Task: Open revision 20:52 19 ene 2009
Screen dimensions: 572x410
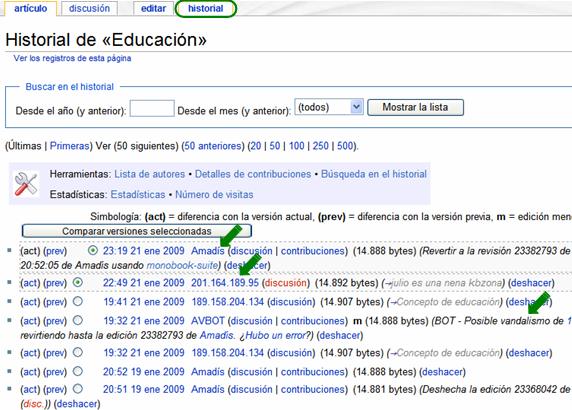Action: click(144, 372)
